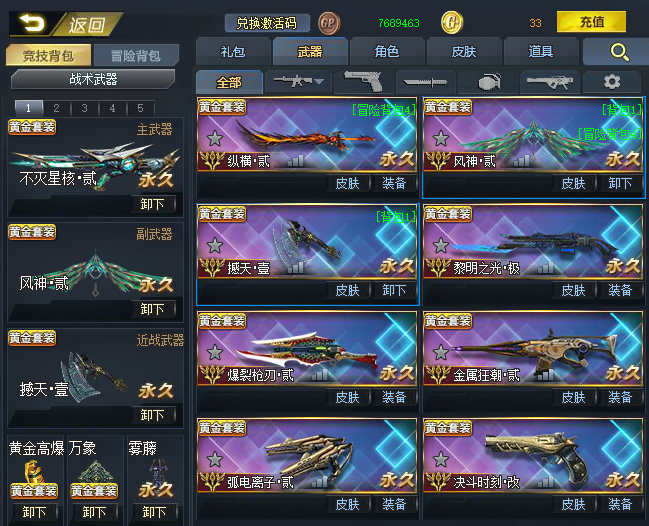Open the 冒险背包 tab
The width and height of the screenshot is (649, 526).
(x=136, y=55)
